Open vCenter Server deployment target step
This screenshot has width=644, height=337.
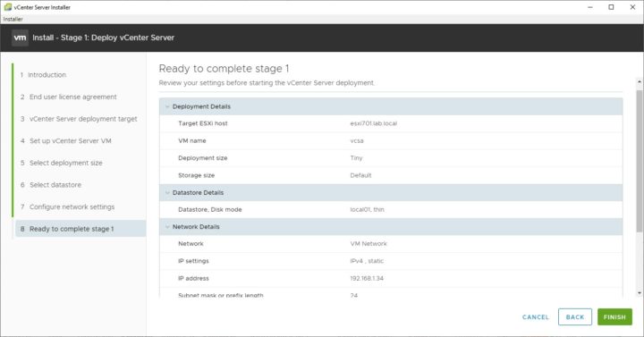tap(79, 119)
